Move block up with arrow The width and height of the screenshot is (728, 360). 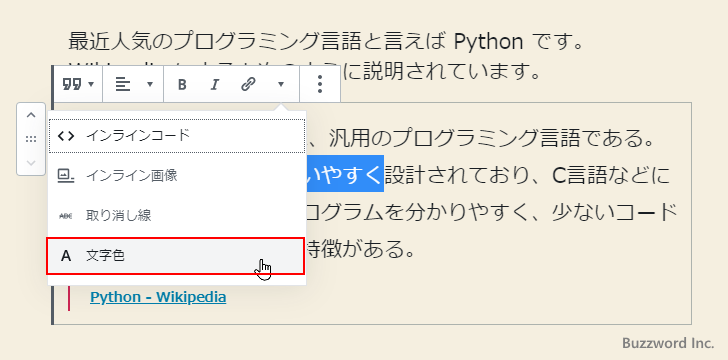point(31,115)
